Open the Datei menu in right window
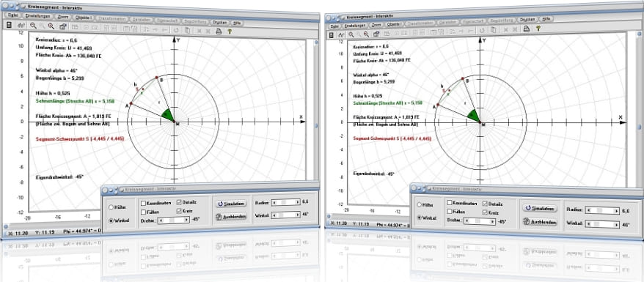 point(334,26)
